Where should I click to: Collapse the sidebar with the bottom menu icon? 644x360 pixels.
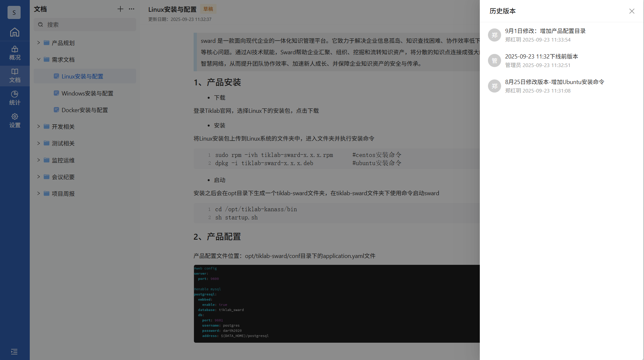[14, 351]
